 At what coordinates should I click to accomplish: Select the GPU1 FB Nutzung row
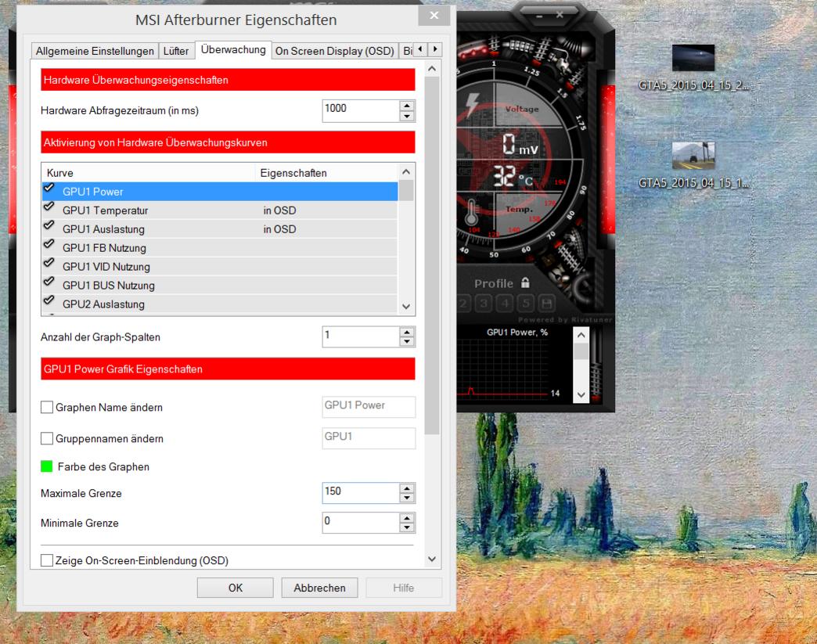(219, 248)
